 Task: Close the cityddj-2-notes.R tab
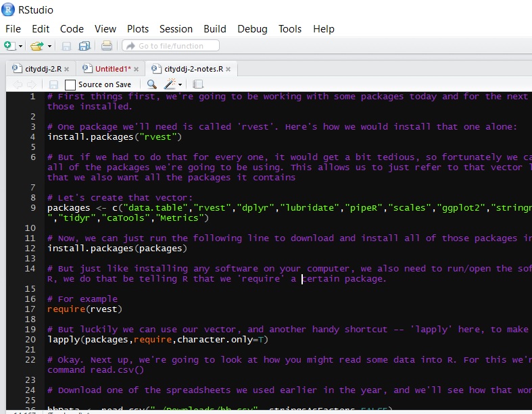click(x=228, y=69)
